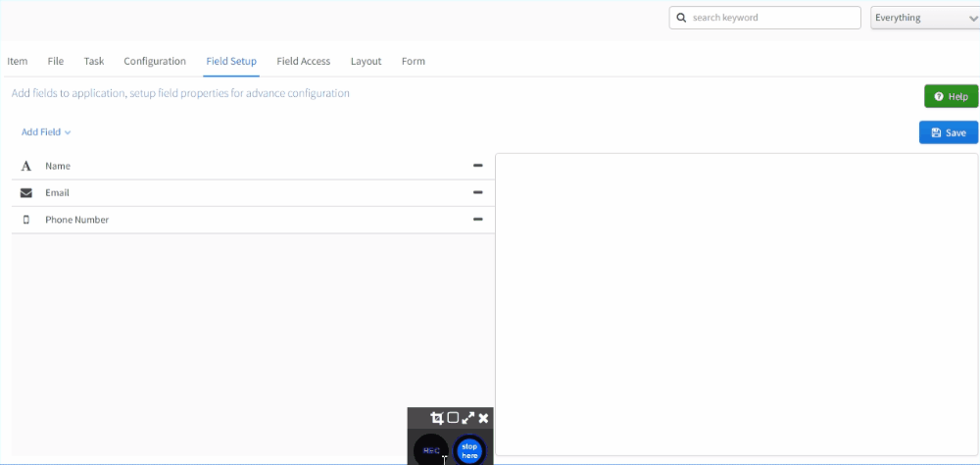Switch to the Item tab
The image size is (980, 465).
[x=18, y=62]
